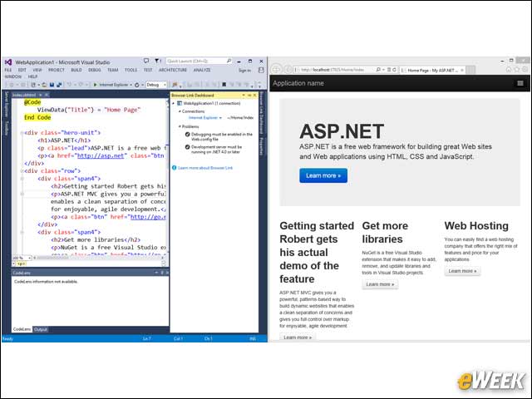532x399 pixels.
Task: Click Learn more under Getting started
Action: click(298, 337)
